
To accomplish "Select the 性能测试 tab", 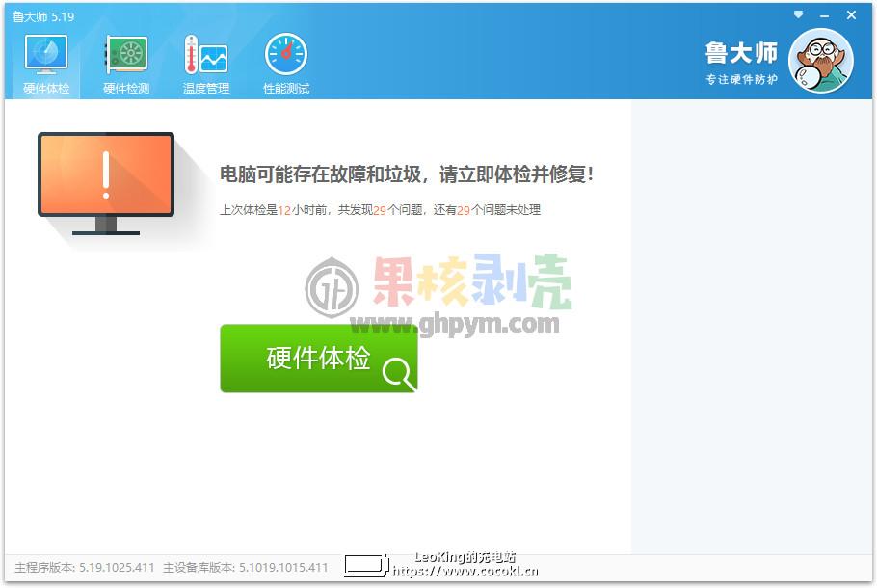I will pos(286,64).
